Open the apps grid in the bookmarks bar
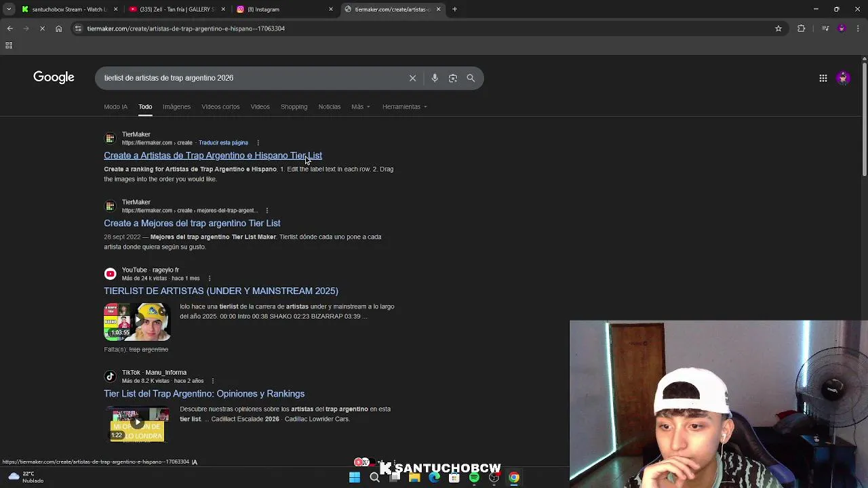 click(9, 45)
